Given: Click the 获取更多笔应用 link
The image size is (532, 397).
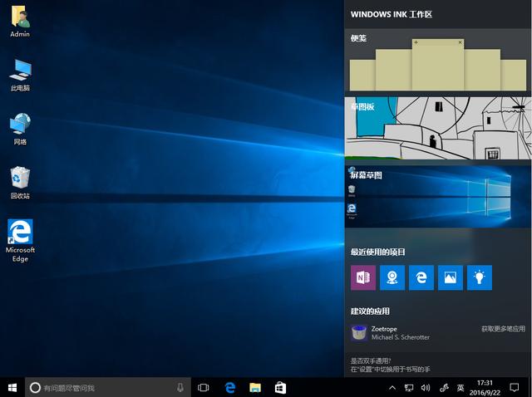Looking at the screenshot, I should click(x=503, y=329).
